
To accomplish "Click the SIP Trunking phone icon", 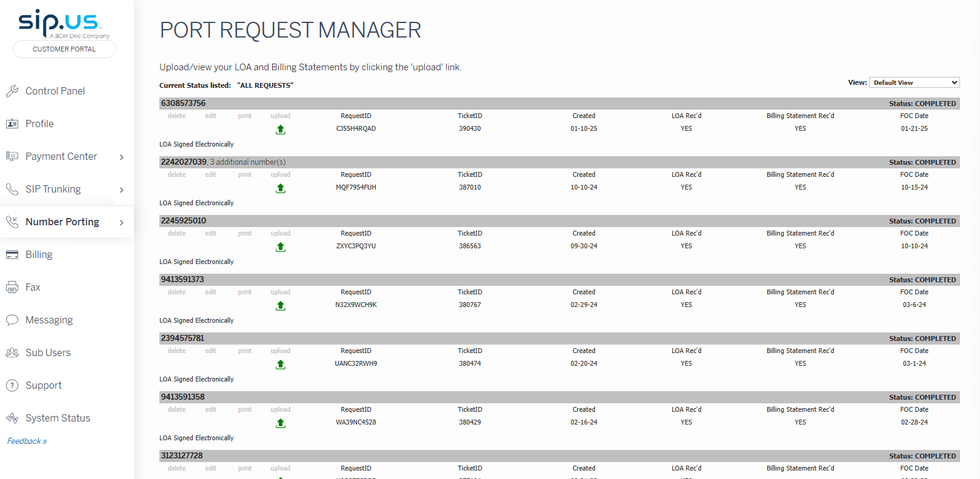I will click(x=12, y=189).
